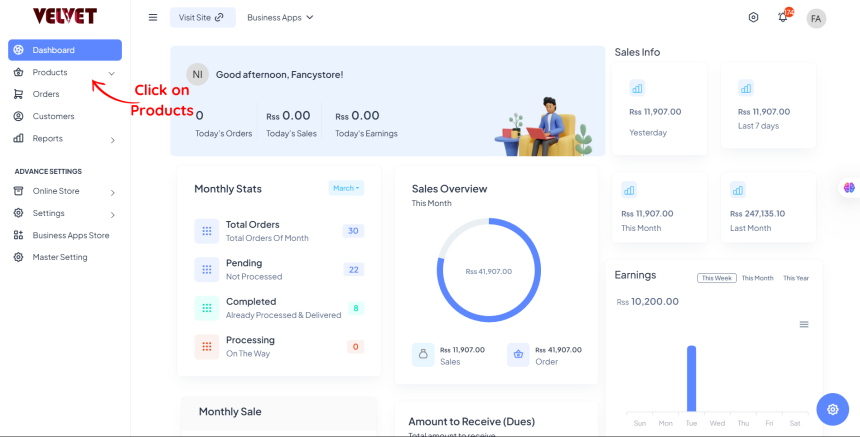Image resolution: width=860 pixels, height=437 pixels.
Task: Open Business Apps Store link
Action: 70,235
